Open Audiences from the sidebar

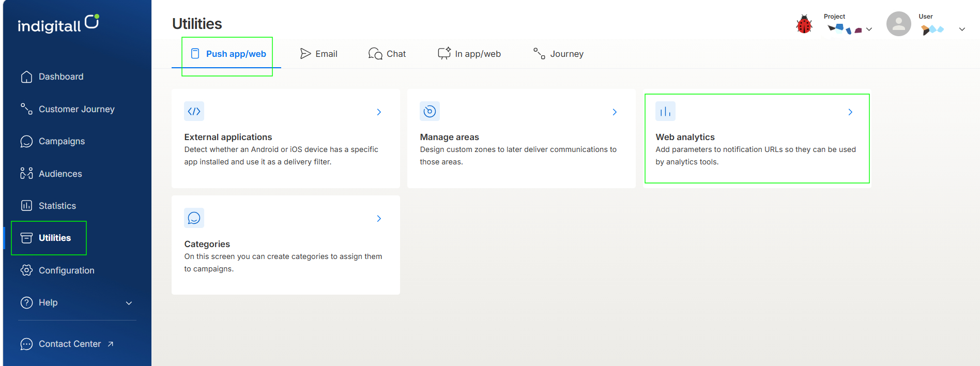[60, 174]
